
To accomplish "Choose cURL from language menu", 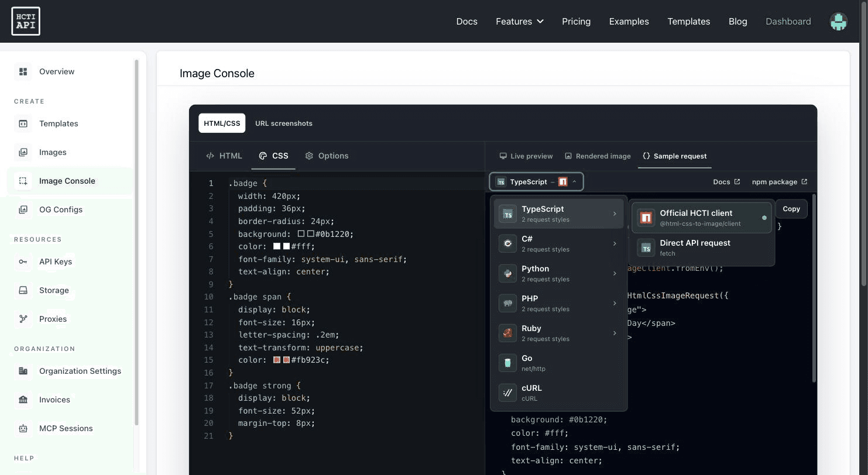I will coord(559,393).
